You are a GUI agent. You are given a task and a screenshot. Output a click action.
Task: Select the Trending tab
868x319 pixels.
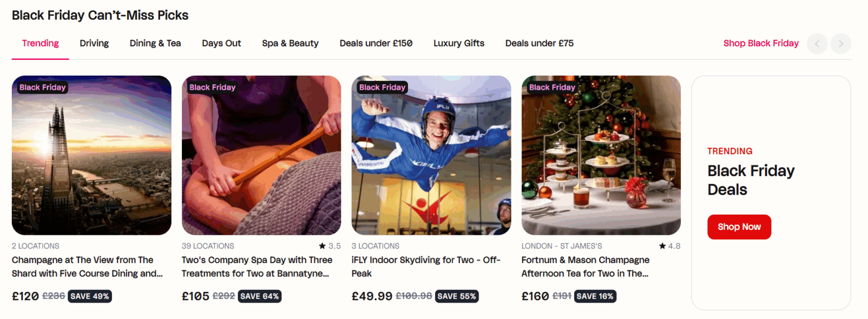pos(40,43)
